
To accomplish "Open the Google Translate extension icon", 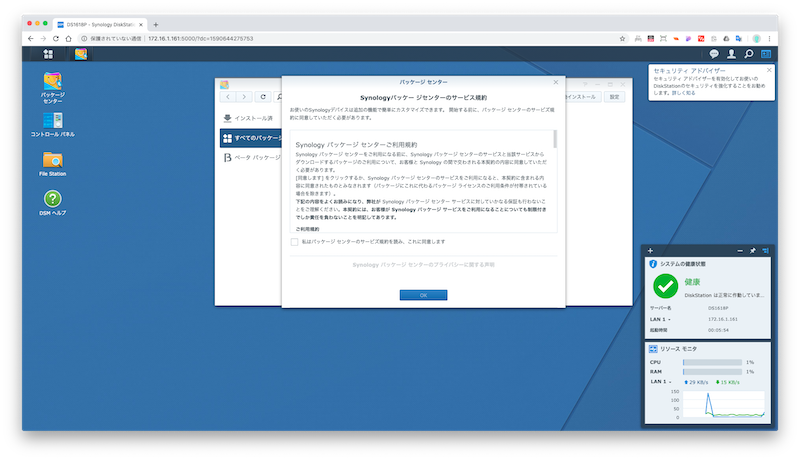I will 738,38.
